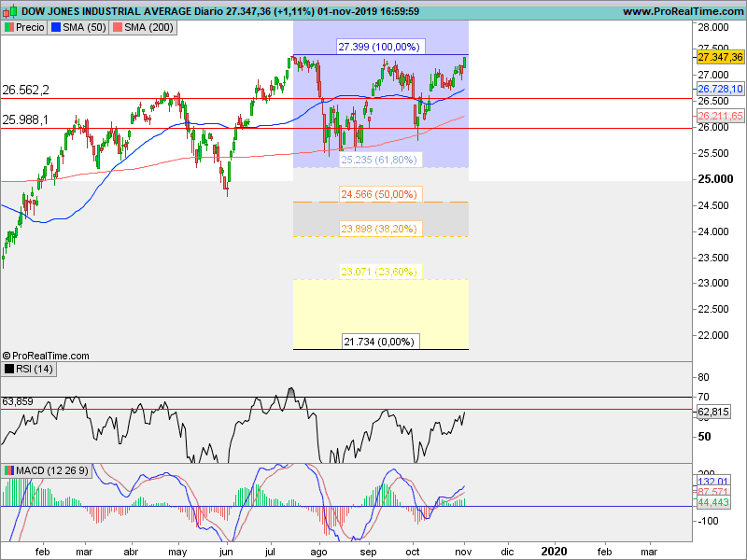Image resolution: width=747 pixels, height=560 pixels.
Task: Click the 24.500 price axis label
Action: (713, 205)
